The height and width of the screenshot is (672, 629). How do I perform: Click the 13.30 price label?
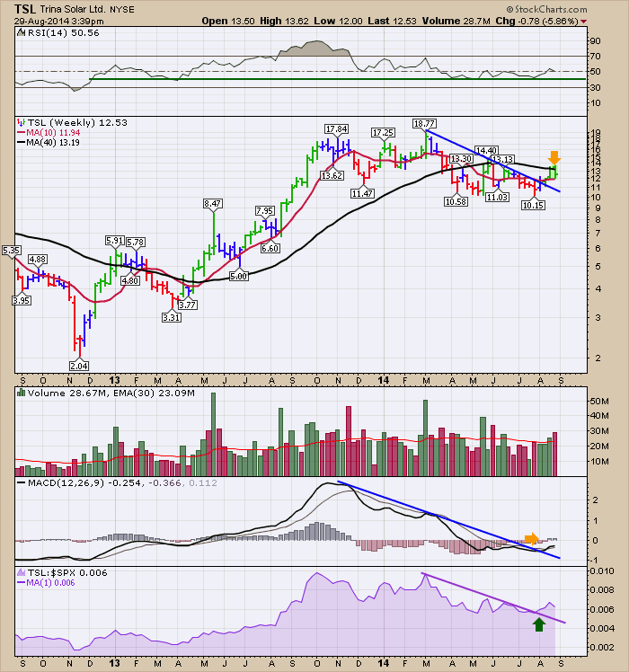[461, 159]
